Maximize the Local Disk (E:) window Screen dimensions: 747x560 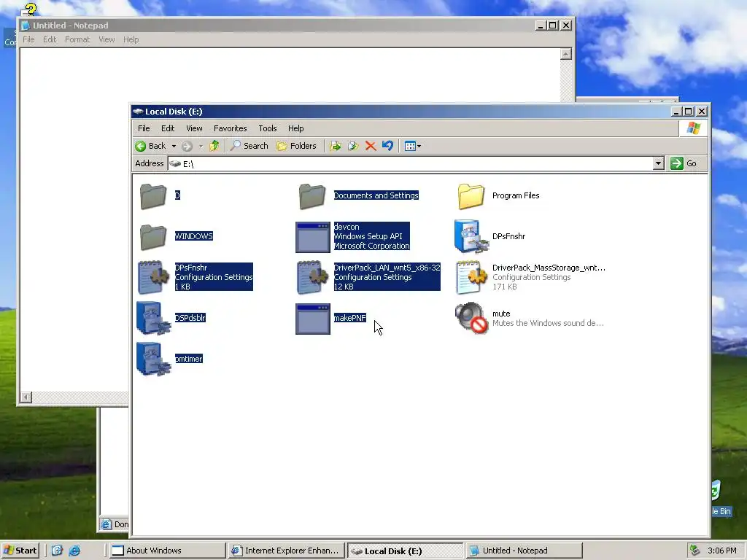click(x=689, y=112)
